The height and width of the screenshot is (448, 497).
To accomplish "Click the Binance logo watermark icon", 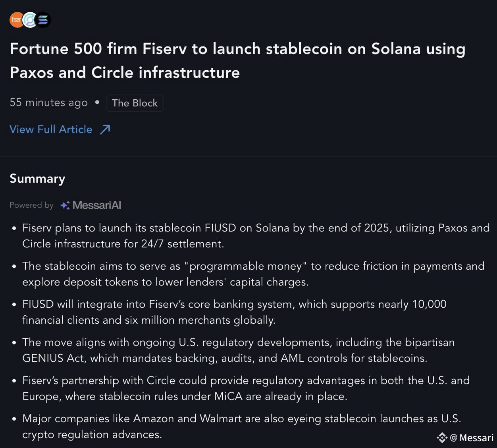I will click(442, 438).
